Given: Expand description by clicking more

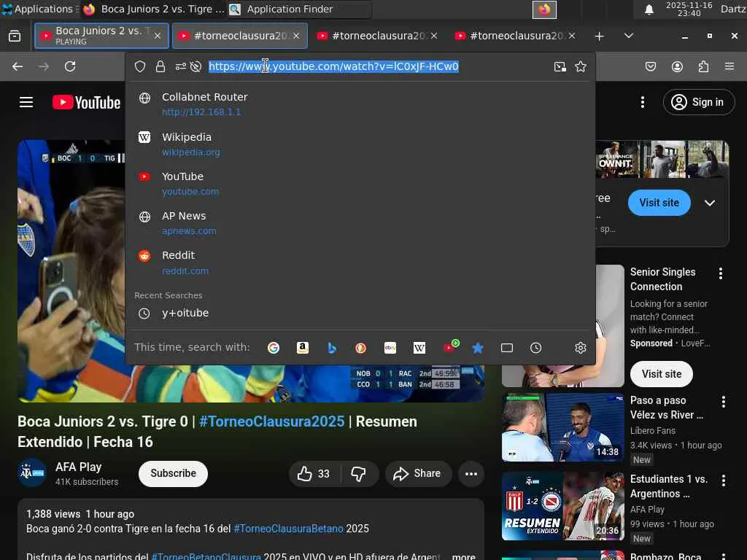Looking at the screenshot, I should 463,556.
